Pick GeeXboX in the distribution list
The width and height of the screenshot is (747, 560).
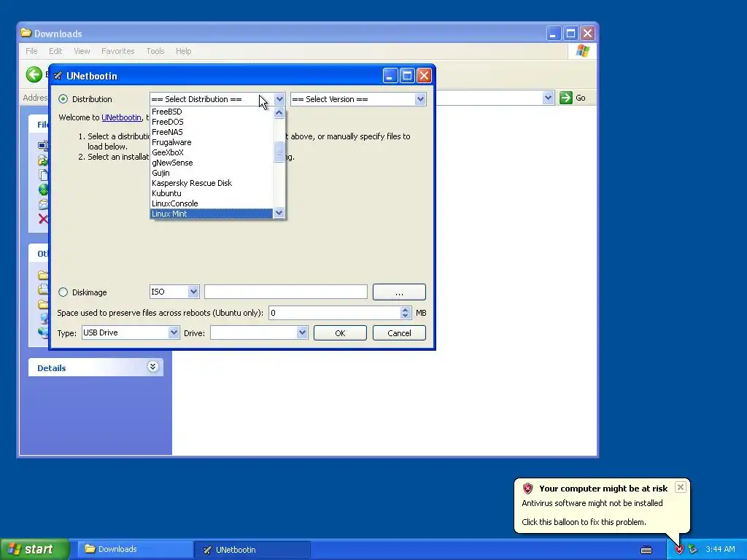coord(212,152)
